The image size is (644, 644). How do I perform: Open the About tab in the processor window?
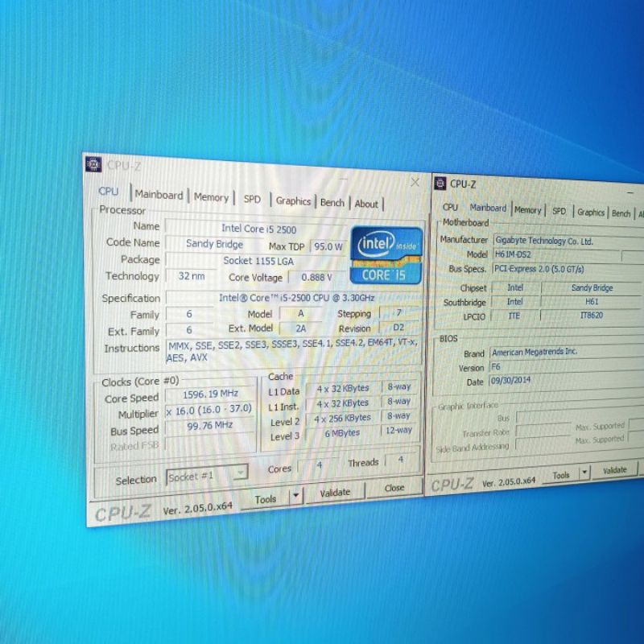coord(366,204)
